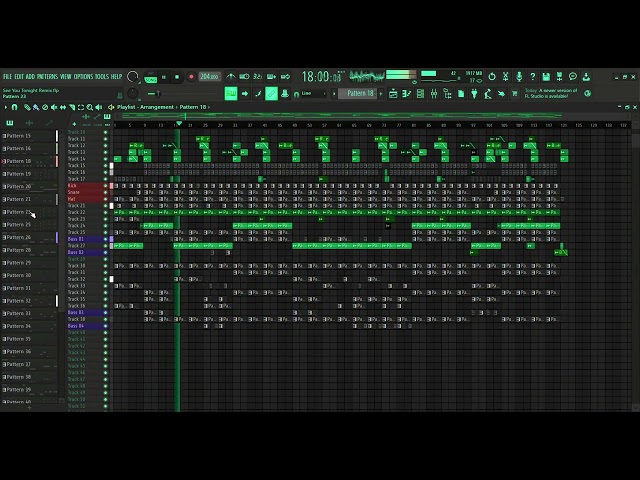Image resolution: width=640 pixels, height=480 pixels.
Task: Open the Playlist view icon
Action: click(x=393, y=94)
